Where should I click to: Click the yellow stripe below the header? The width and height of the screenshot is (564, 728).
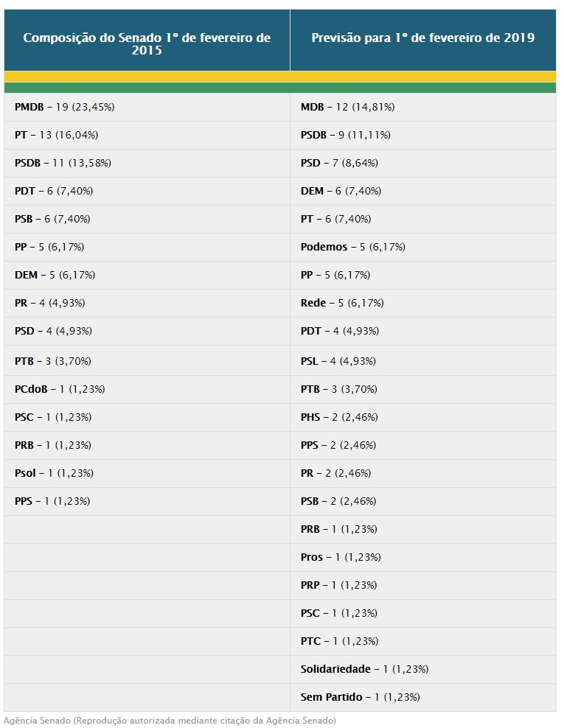pyautogui.click(x=280, y=77)
